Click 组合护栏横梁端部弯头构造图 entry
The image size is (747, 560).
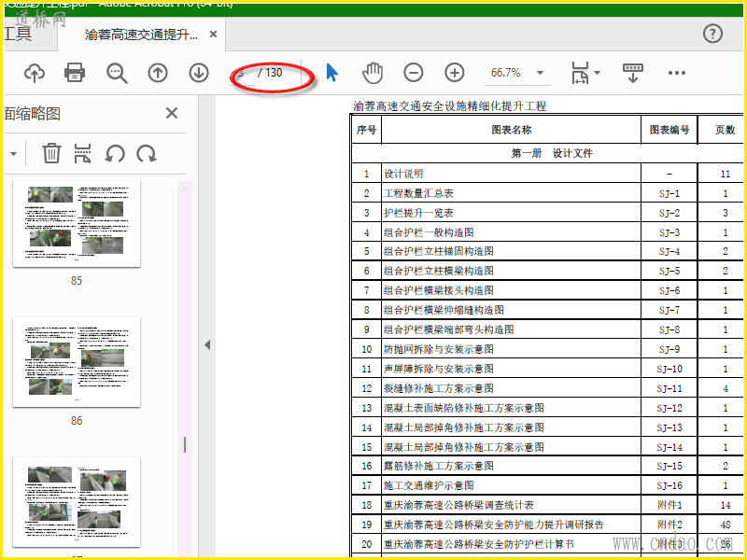[x=449, y=329]
